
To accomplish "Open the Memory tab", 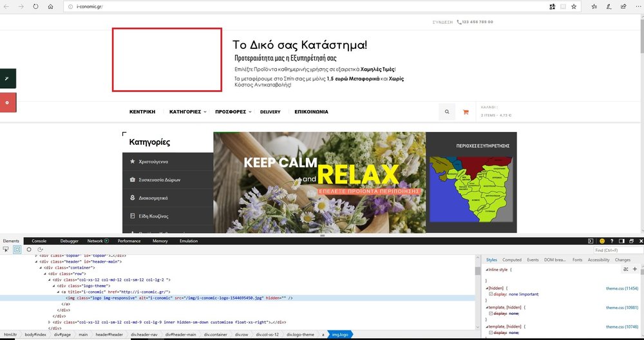I will [160, 241].
